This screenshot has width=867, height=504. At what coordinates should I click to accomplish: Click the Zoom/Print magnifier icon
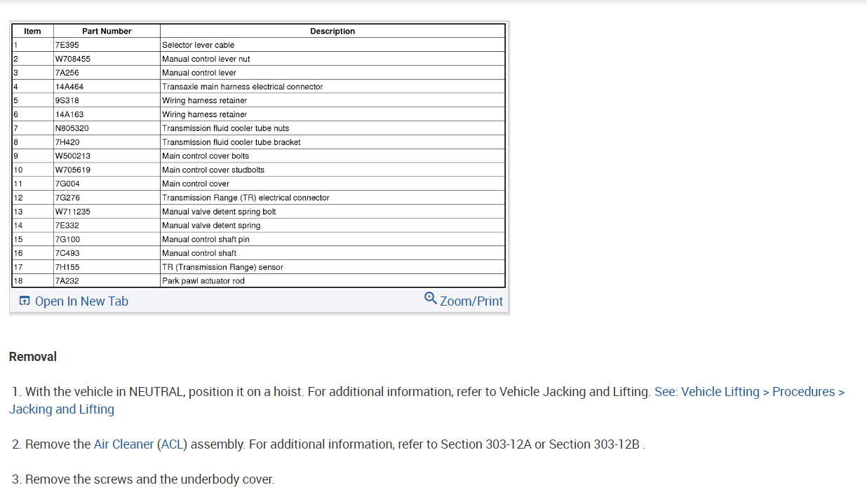(431, 298)
